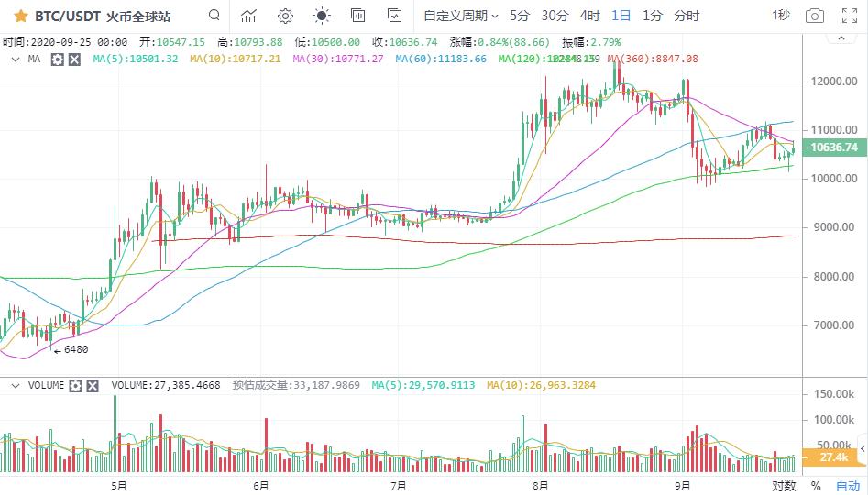Click the current price label 10636.74
Screen dimensions: 868x495
click(x=834, y=148)
